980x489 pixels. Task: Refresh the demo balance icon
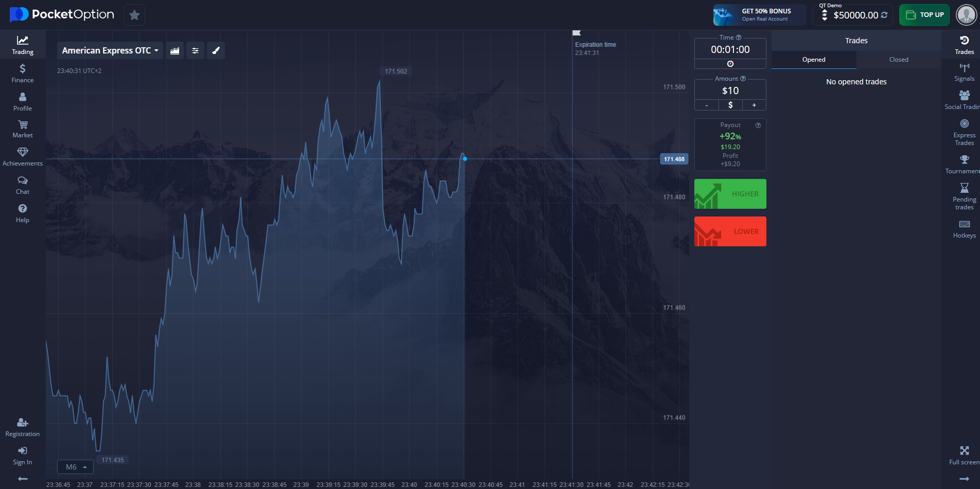884,15
